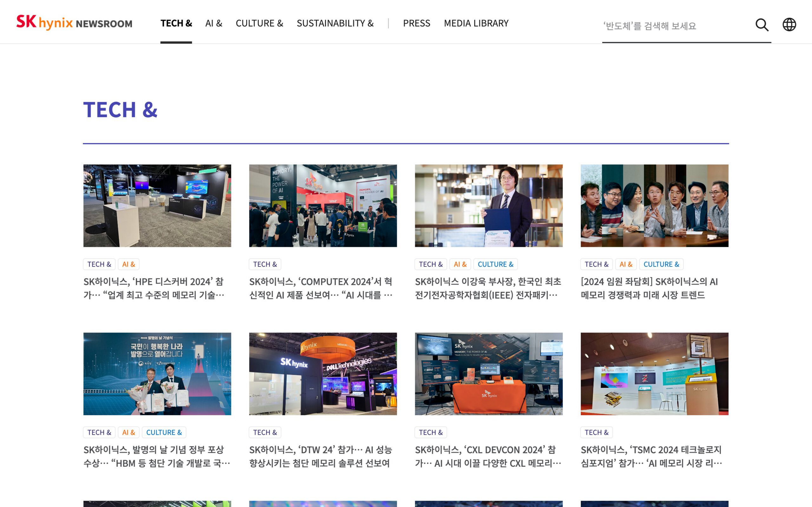Select the SUSTAINABILITY & menu item
The image size is (812, 507).
(x=335, y=23)
